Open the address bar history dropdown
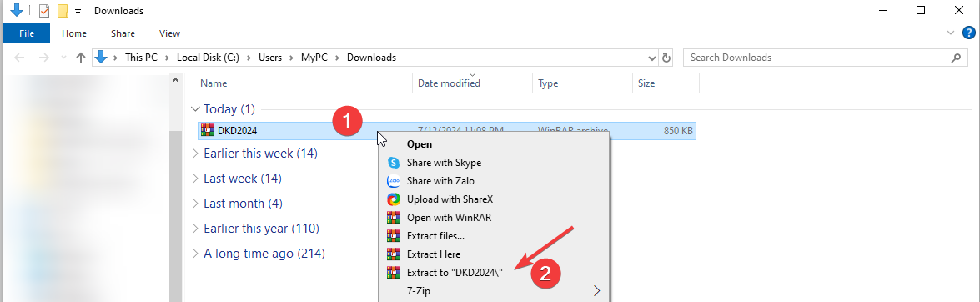980x302 pixels. pyautogui.click(x=652, y=58)
